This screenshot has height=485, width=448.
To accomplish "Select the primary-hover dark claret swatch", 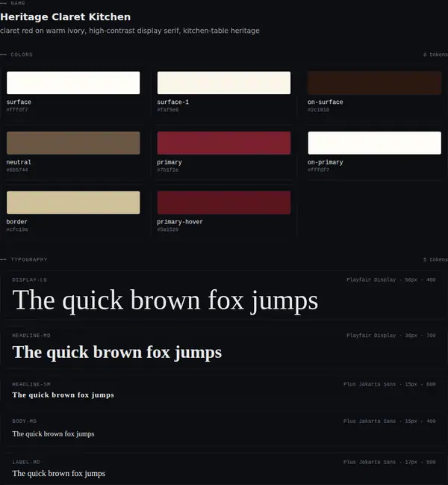I will (x=224, y=203).
